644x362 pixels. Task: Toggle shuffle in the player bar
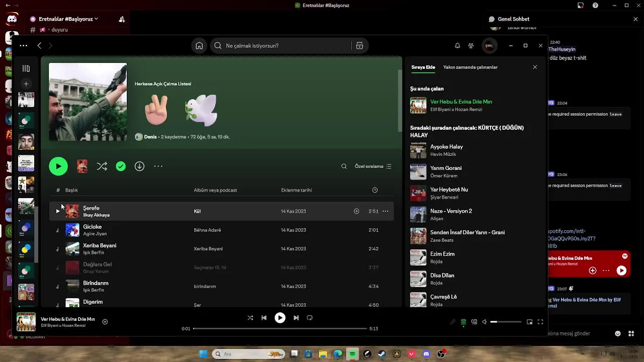point(250,318)
